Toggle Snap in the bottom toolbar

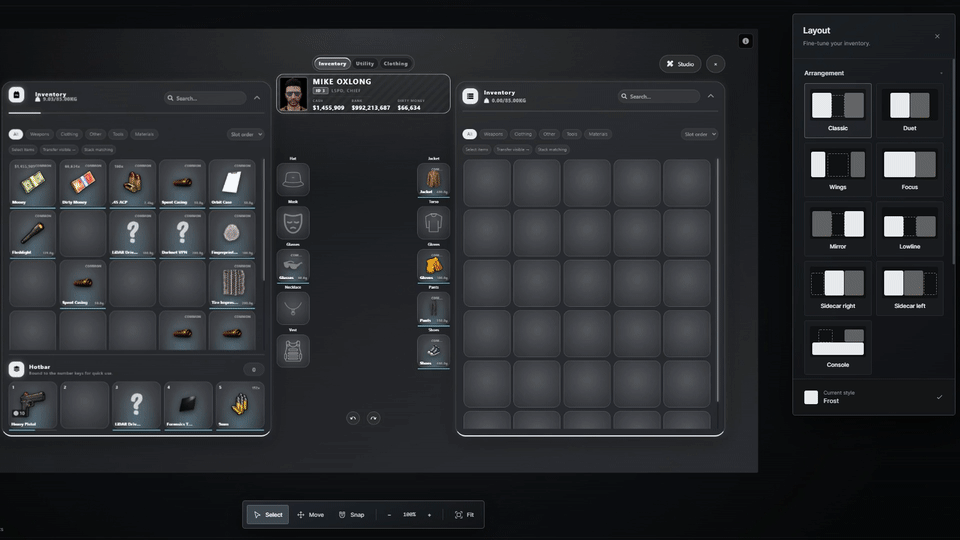[351, 515]
